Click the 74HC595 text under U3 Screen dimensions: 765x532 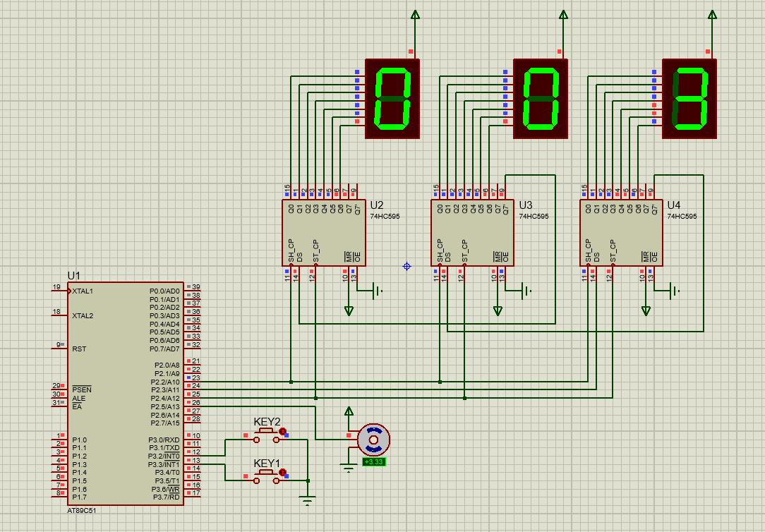(534, 217)
